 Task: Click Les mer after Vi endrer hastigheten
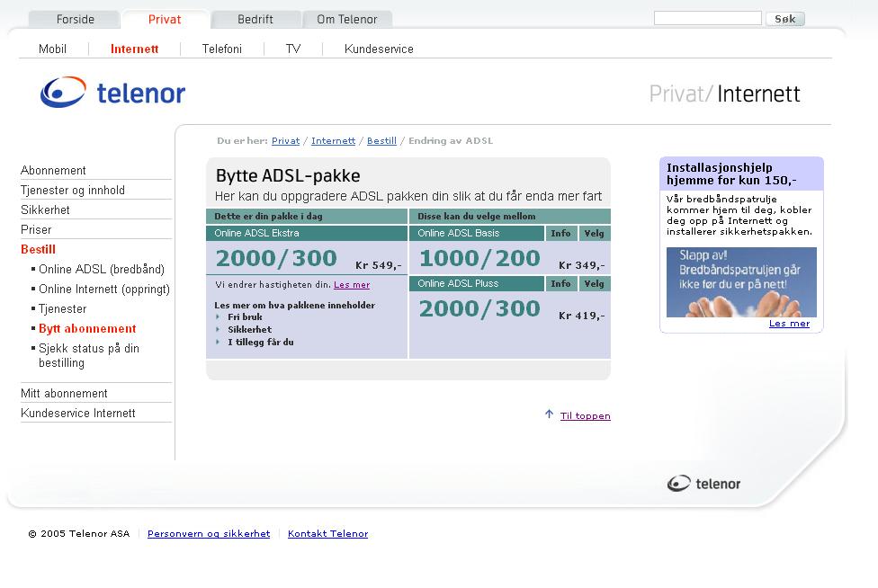[352, 285]
